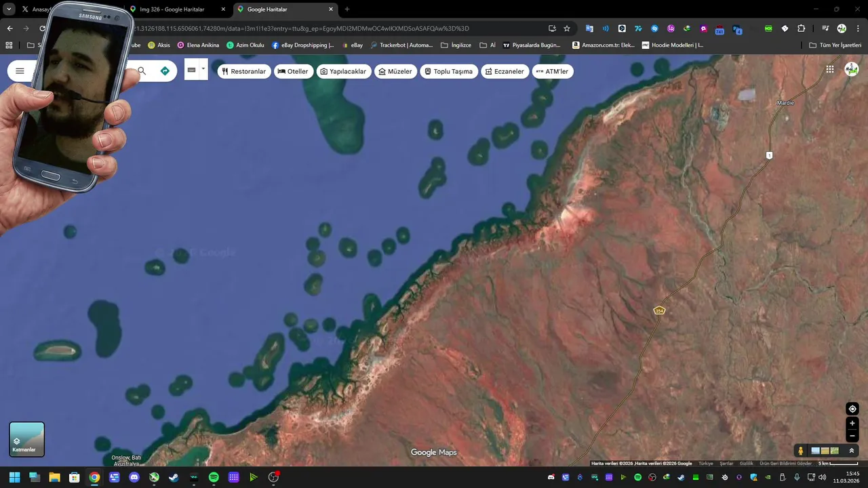Bookmark this page with the star icon
Image resolution: width=868 pixels, height=488 pixels.
(567, 28)
